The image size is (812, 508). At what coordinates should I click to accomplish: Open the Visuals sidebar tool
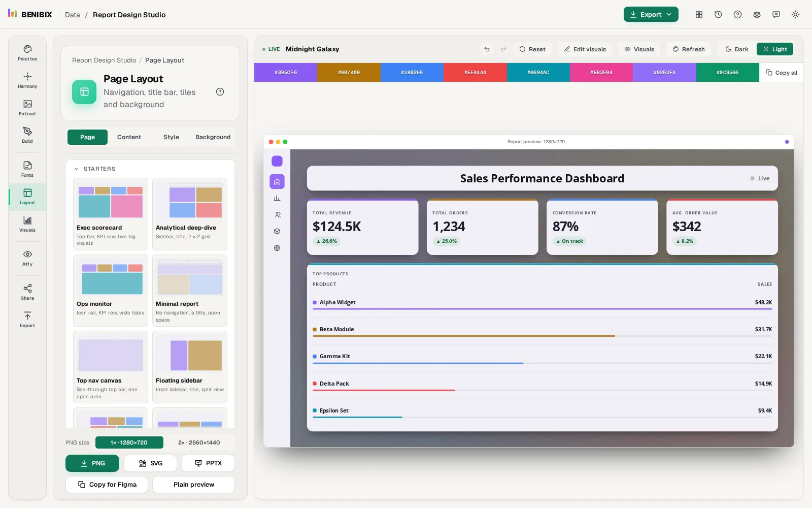[x=27, y=224]
